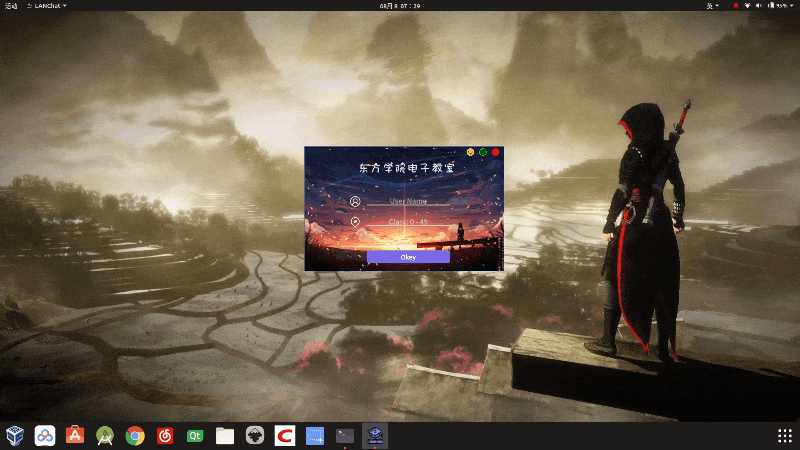
Task: Open NetEase Cloud Music from the dock
Action: [165, 436]
